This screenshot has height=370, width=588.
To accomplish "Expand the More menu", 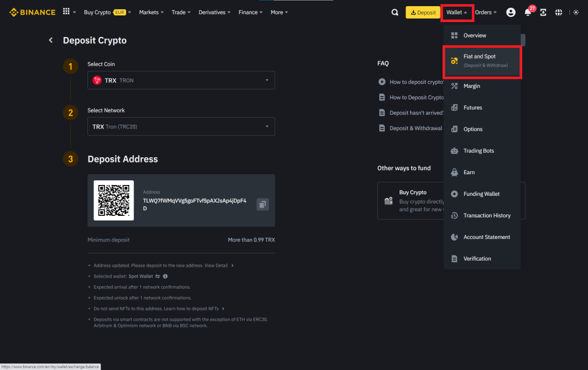I will [x=280, y=12].
